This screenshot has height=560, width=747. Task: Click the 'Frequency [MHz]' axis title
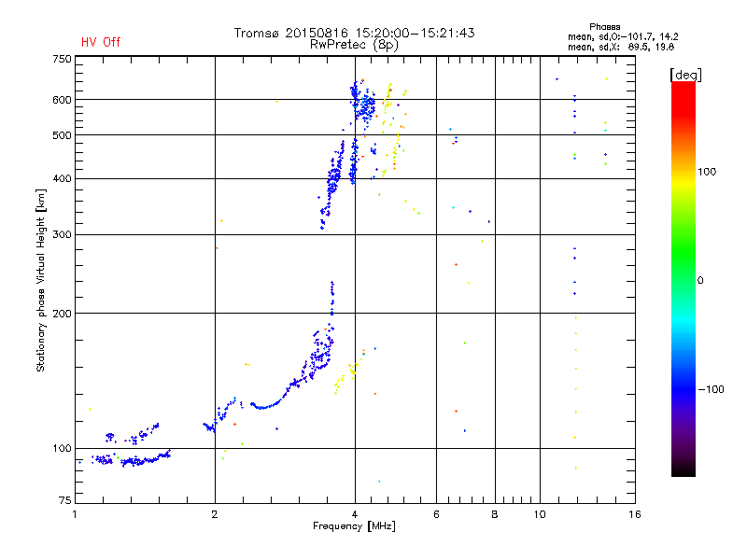pyautogui.click(x=354, y=526)
